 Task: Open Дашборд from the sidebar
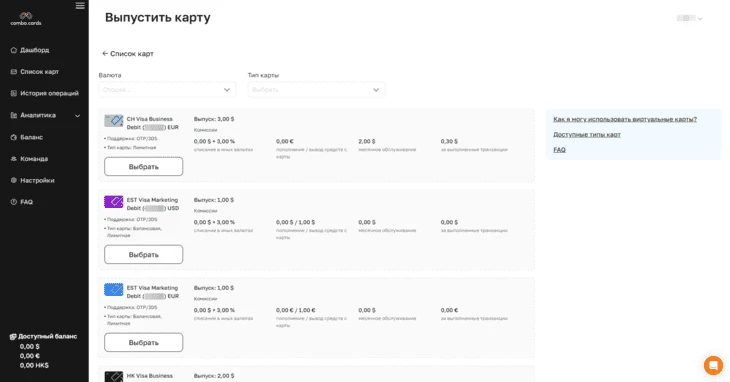[34, 50]
